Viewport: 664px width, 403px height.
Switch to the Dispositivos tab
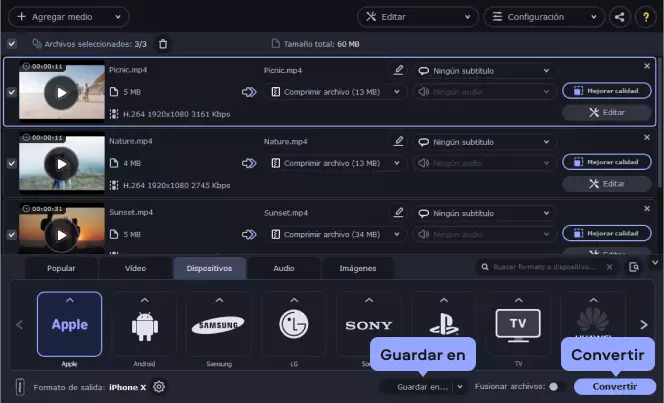pos(210,268)
